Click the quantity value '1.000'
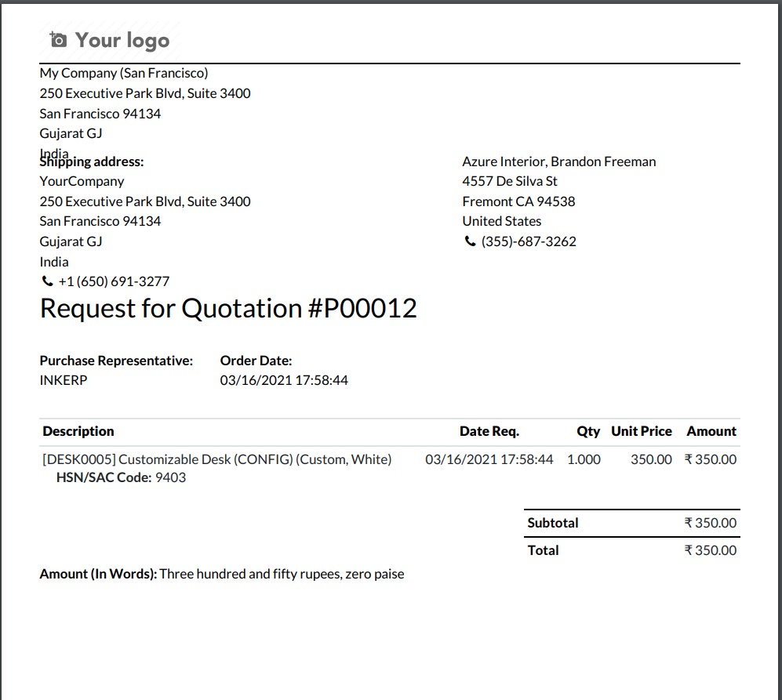This screenshot has width=782, height=700. pos(584,459)
